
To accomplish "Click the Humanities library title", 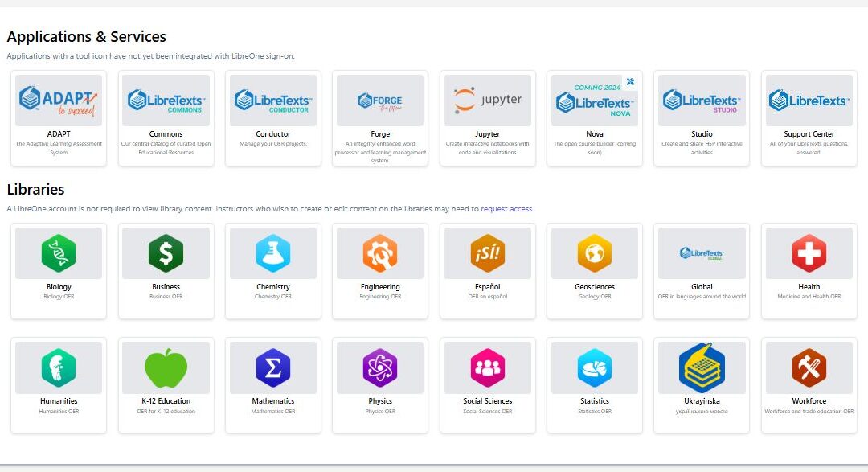I will [59, 401].
